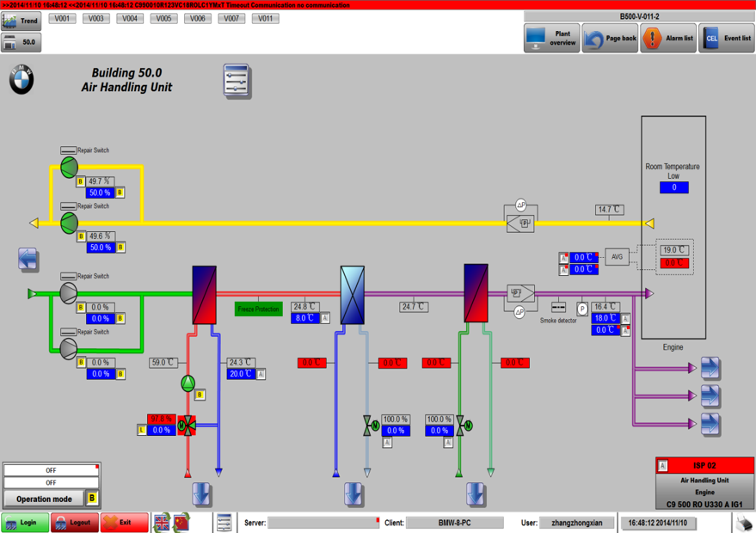Select the lower supply fan symbol
Viewport: 756px width, 533px height.
[69, 349]
